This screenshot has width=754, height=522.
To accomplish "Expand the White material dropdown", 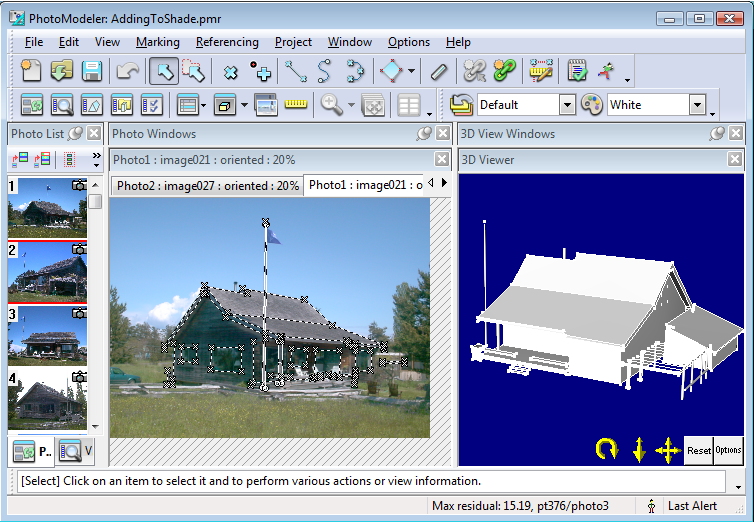I will (697, 105).
